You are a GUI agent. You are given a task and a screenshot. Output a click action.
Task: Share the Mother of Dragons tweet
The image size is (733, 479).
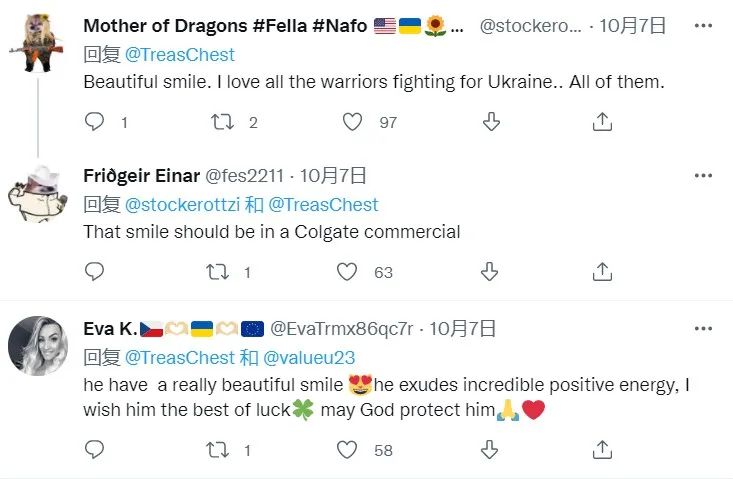(x=602, y=122)
